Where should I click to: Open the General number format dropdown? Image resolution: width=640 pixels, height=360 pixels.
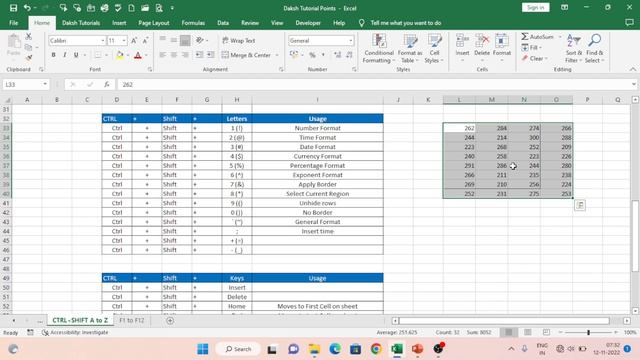point(351,40)
